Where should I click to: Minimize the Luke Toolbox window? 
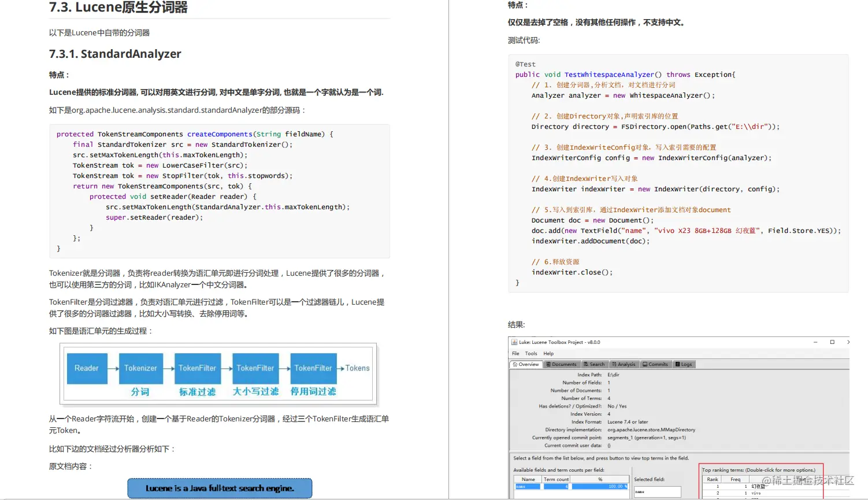(815, 342)
